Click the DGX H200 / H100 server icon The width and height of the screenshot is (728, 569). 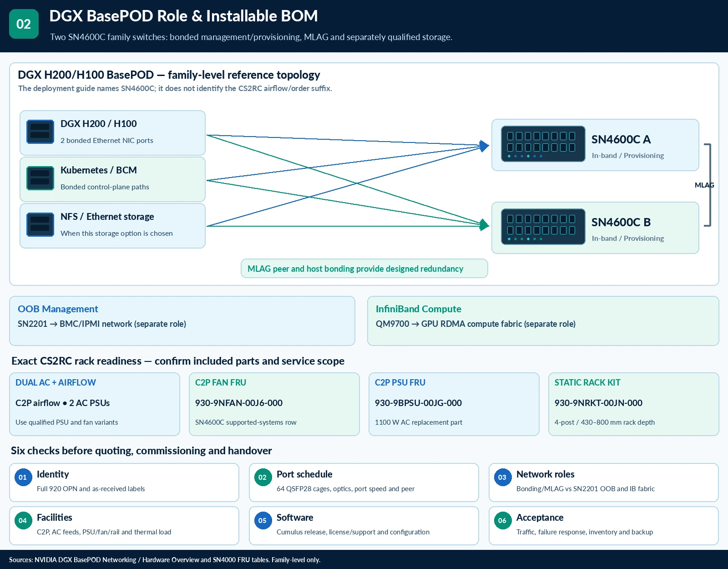40,132
